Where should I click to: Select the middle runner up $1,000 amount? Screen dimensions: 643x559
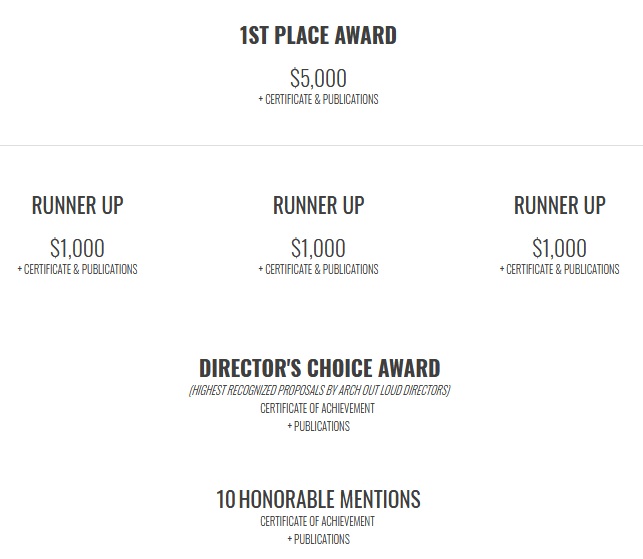tap(318, 248)
